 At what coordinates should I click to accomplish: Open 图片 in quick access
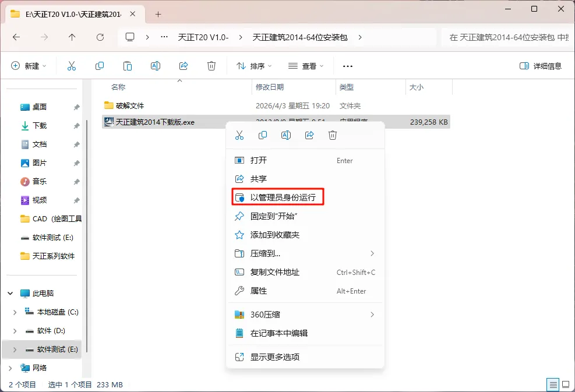(39, 163)
